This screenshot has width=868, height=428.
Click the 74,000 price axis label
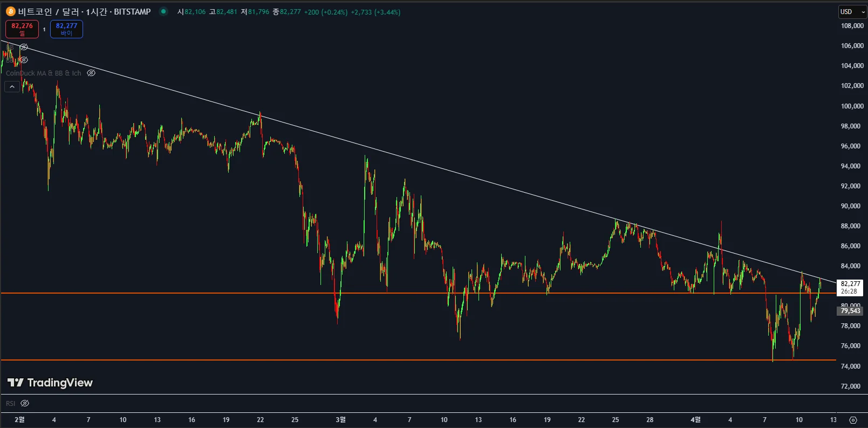pos(850,366)
